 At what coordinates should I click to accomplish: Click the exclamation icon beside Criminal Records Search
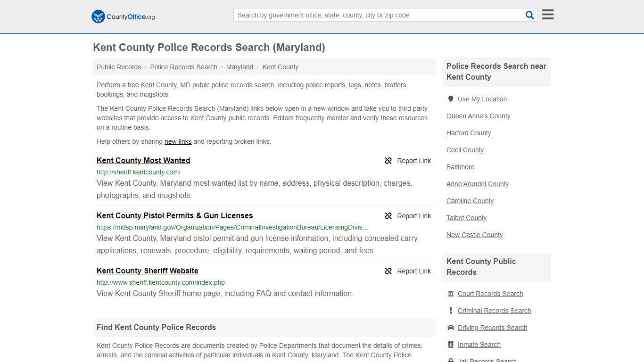point(451,311)
